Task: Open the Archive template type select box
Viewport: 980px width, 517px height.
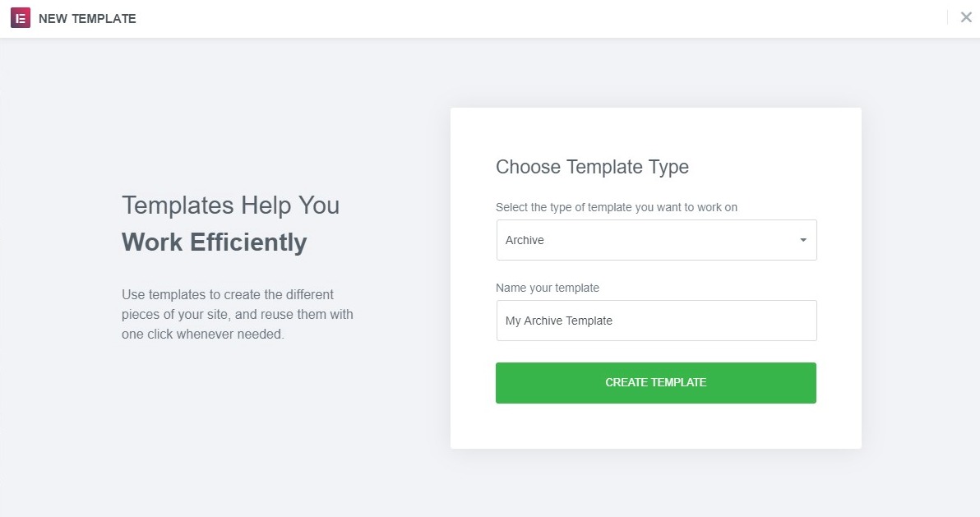Action: click(656, 240)
